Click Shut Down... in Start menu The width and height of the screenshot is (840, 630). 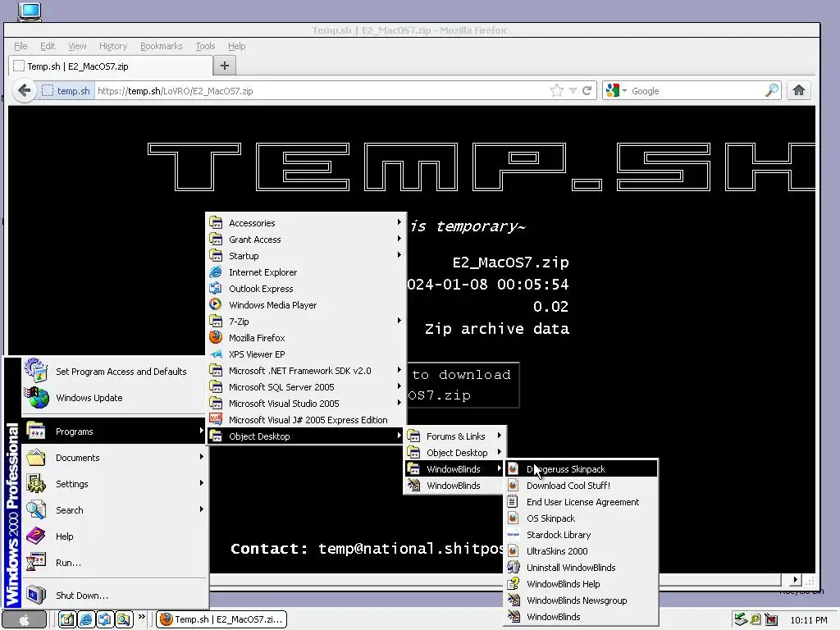113,596
